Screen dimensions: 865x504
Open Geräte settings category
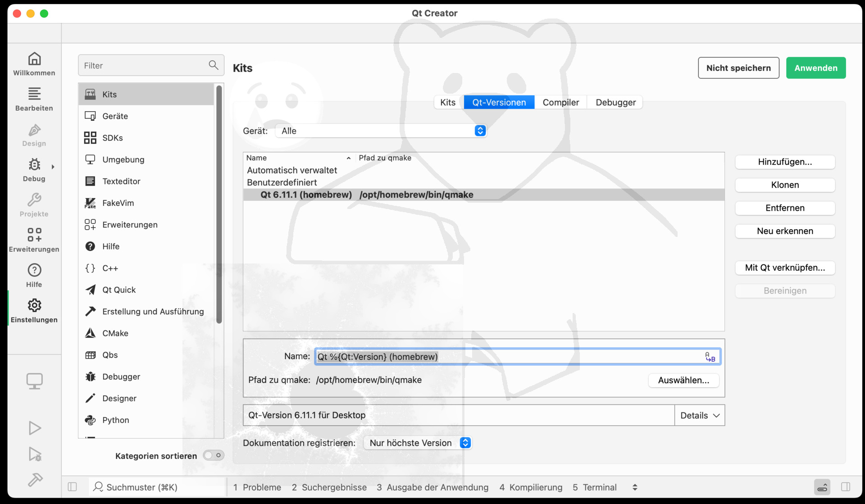[146, 116]
